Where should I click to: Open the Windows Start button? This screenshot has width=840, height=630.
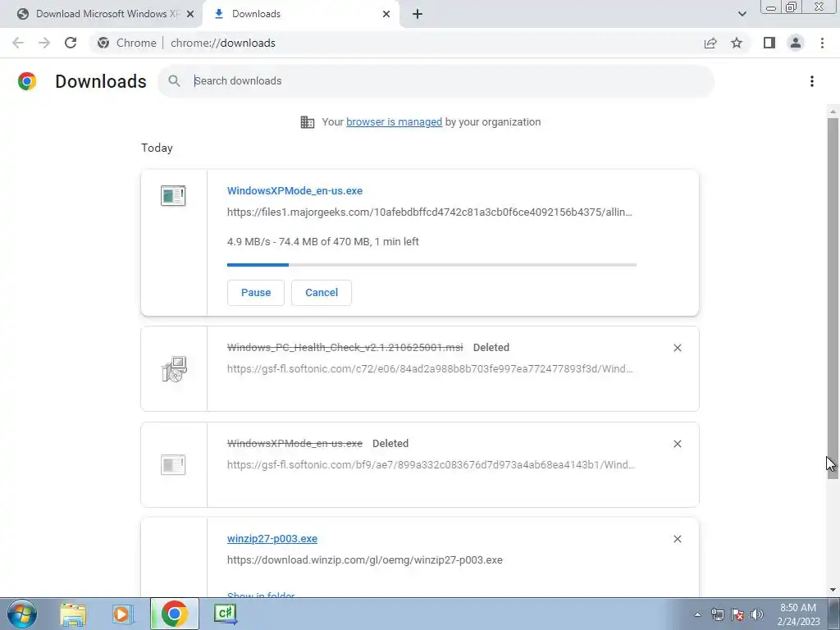click(22, 614)
